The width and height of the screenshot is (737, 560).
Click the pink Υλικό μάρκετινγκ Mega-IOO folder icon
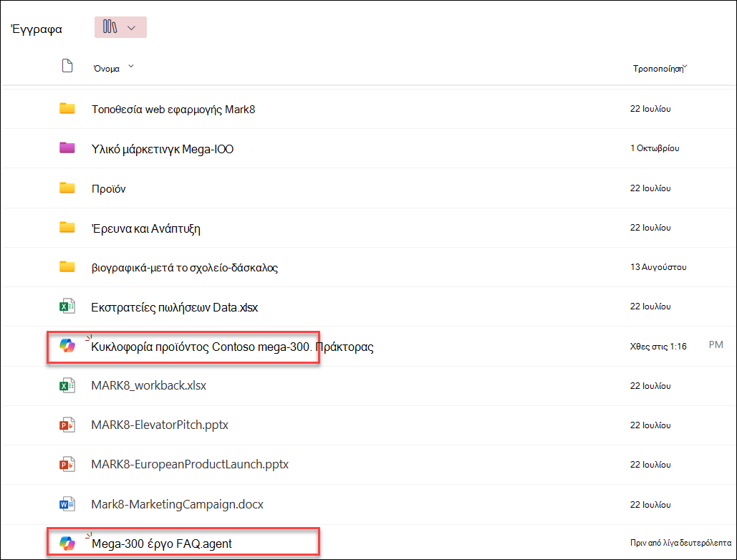pos(67,148)
